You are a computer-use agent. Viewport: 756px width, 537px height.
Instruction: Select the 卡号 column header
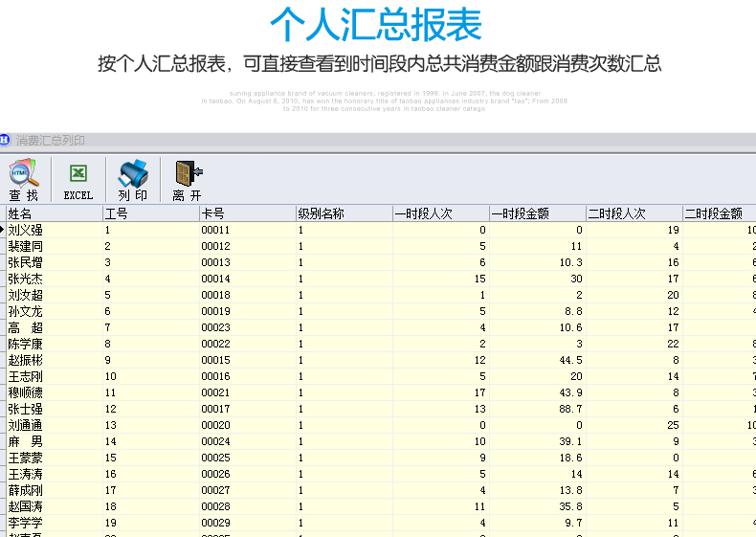(246, 213)
